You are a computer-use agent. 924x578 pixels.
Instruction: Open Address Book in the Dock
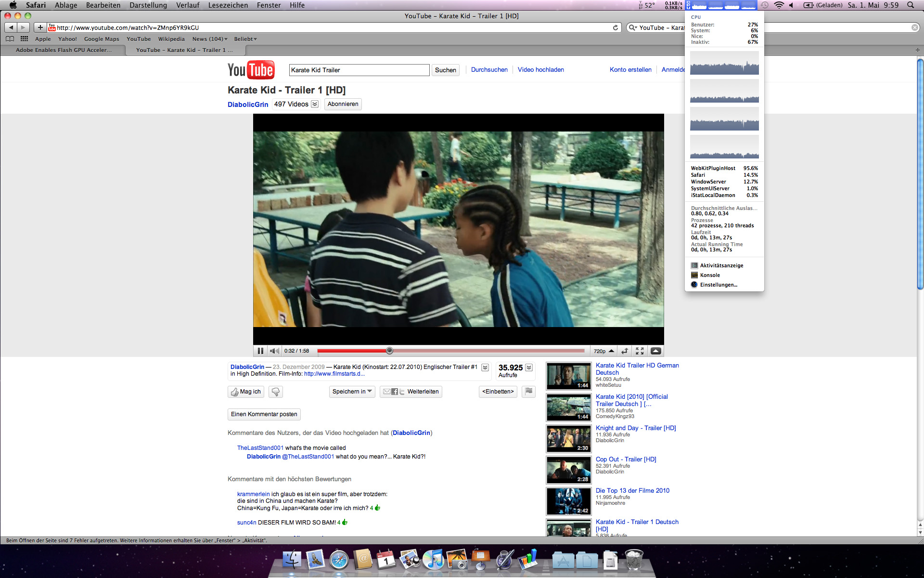(363, 560)
